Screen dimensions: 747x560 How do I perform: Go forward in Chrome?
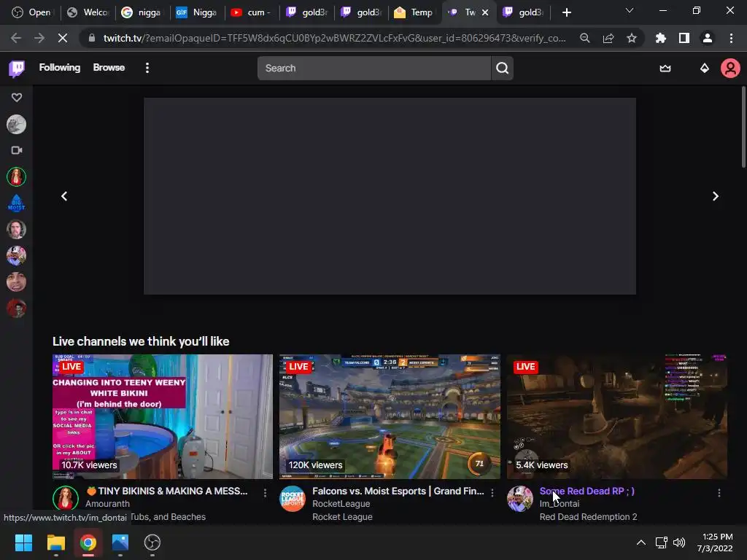click(39, 38)
